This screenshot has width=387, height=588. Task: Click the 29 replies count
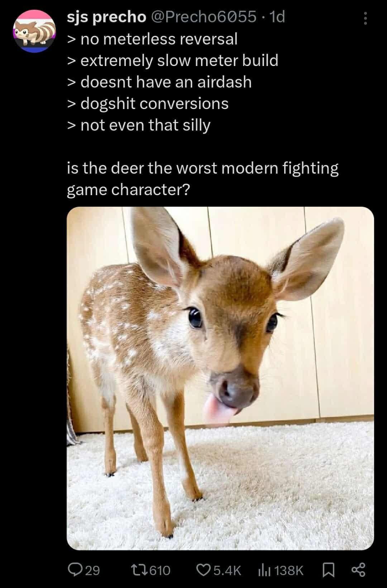tap(92, 570)
